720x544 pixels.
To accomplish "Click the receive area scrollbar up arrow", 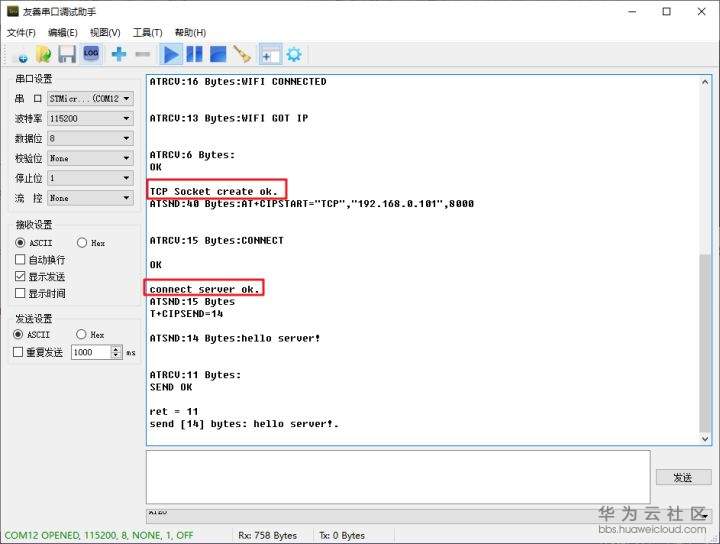I will tap(705, 82).
